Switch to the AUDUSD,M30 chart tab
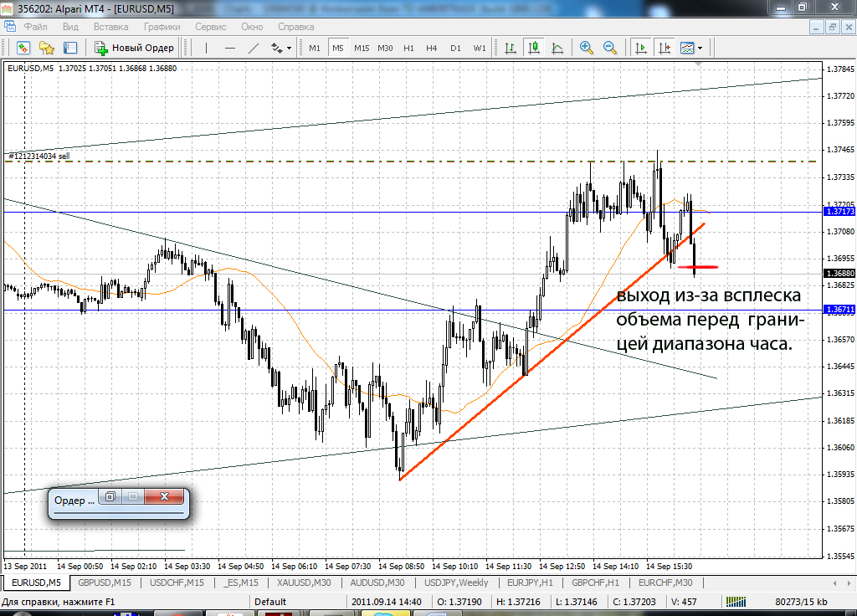This screenshot has width=857, height=616. [x=377, y=583]
